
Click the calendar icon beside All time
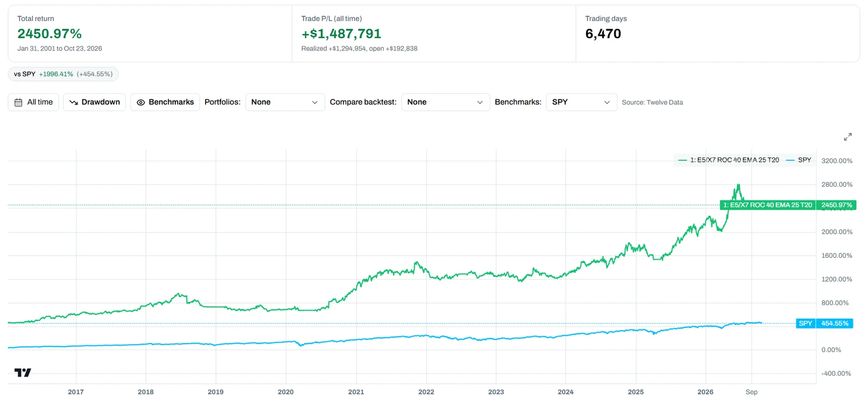point(18,102)
